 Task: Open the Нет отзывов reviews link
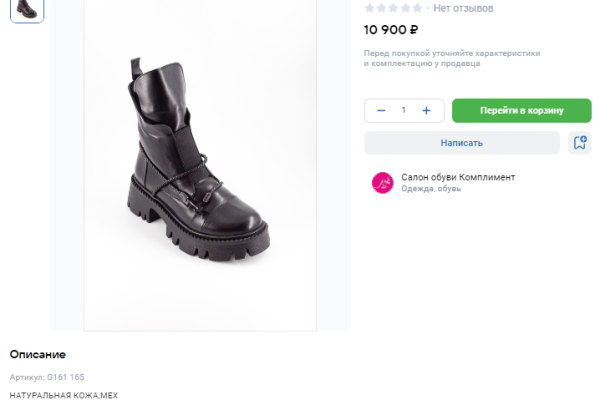pos(463,8)
